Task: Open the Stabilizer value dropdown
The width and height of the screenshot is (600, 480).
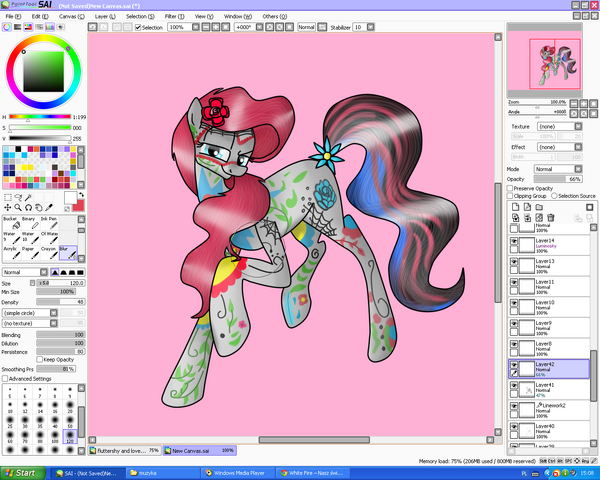Action: click(370, 27)
